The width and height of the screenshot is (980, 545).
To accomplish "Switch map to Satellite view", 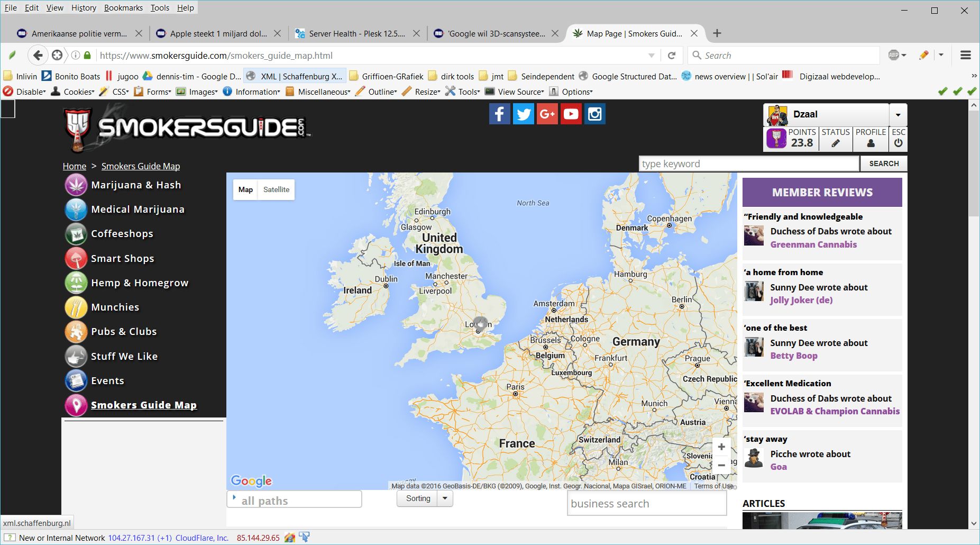I will pos(276,189).
